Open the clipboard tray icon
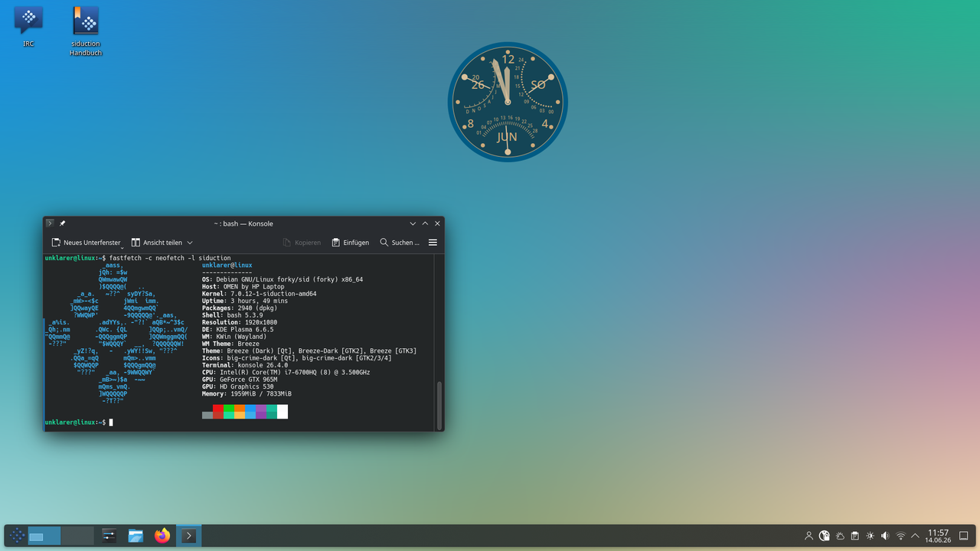This screenshot has width=980, height=551. tap(855, 536)
